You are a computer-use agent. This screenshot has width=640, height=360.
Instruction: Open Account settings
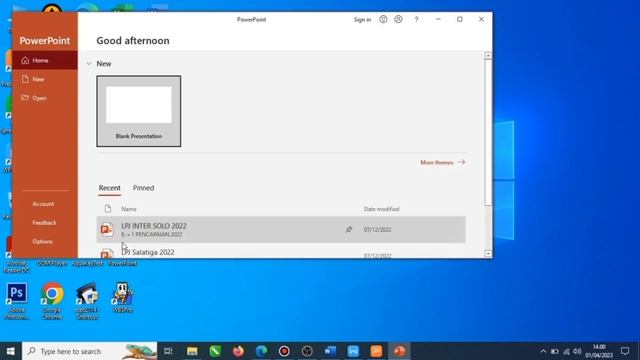[x=43, y=204]
